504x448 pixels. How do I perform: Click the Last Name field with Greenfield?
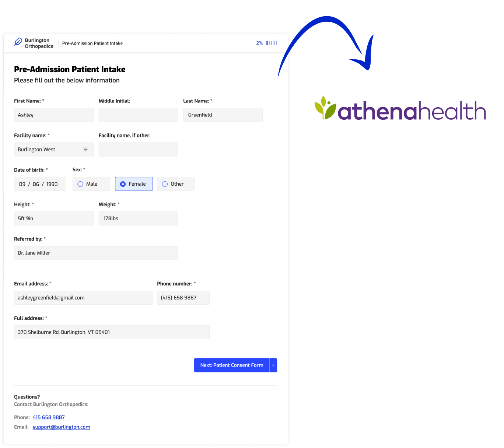[x=223, y=115]
